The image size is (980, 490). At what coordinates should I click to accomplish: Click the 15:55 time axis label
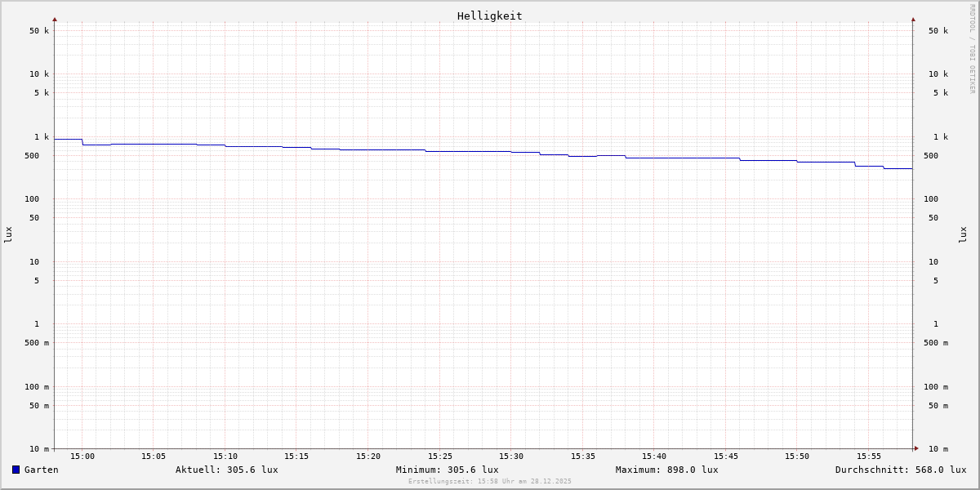(x=869, y=457)
